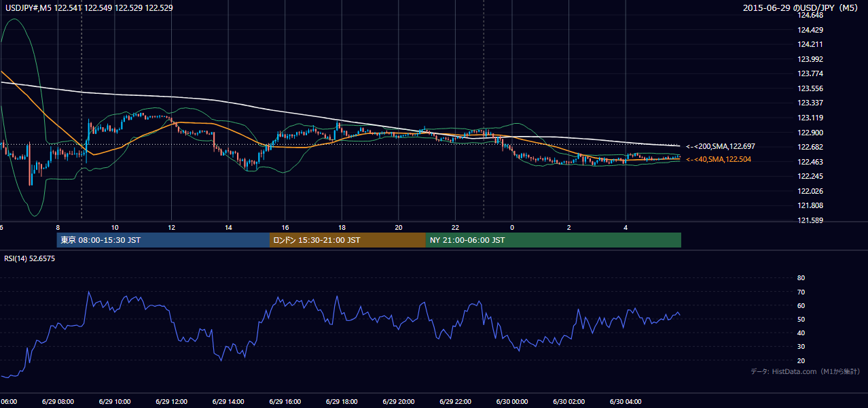Click the 122.245 price axis label
The width and height of the screenshot is (868, 408).
coord(810,176)
